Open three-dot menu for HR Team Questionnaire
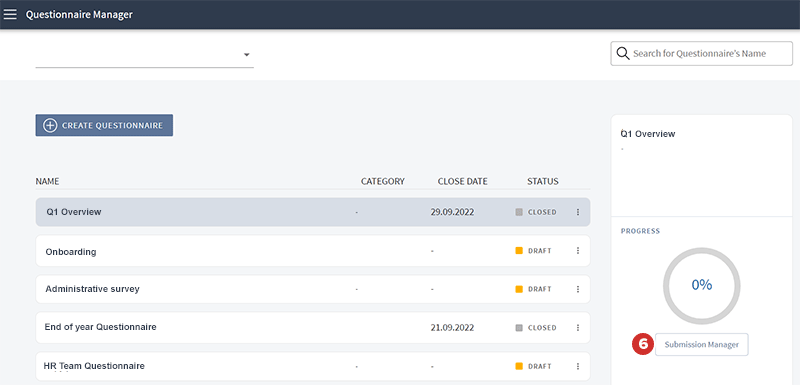Image resolution: width=800 pixels, height=385 pixels. point(578,366)
